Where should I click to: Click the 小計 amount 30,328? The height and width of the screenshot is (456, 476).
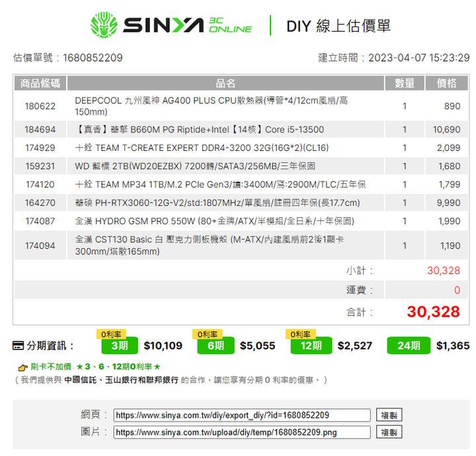point(444,271)
